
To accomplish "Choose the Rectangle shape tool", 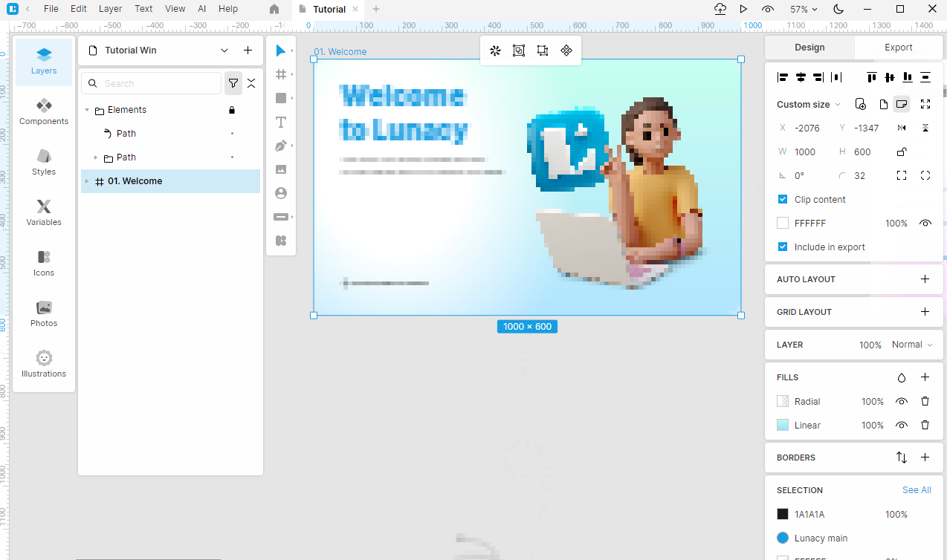I will (280, 98).
